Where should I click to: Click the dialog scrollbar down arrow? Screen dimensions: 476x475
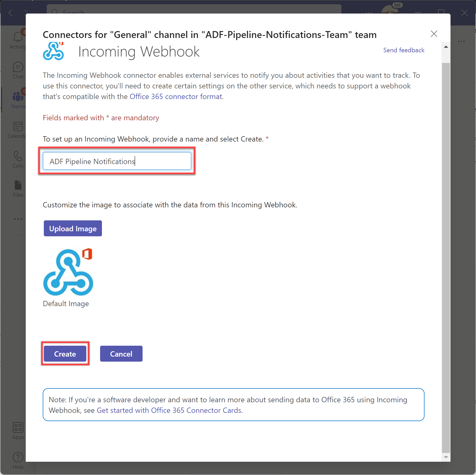(x=446, y=457)
